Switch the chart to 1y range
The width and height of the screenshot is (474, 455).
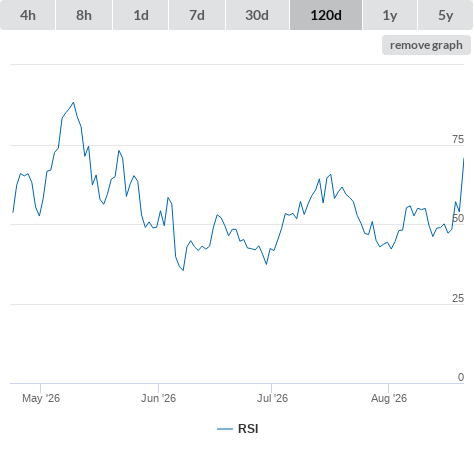(390, 15)
